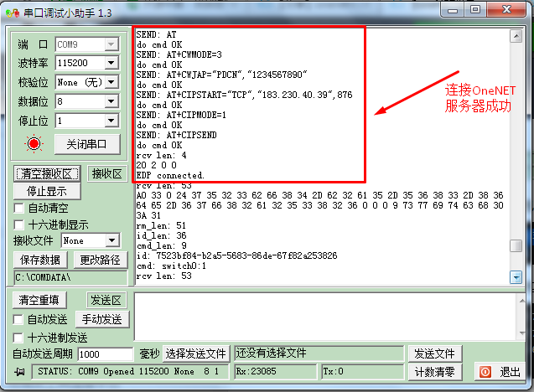Open the 波特率 115200 dropdown
Viewport: 534px width, 392px height.
(111, 63)
